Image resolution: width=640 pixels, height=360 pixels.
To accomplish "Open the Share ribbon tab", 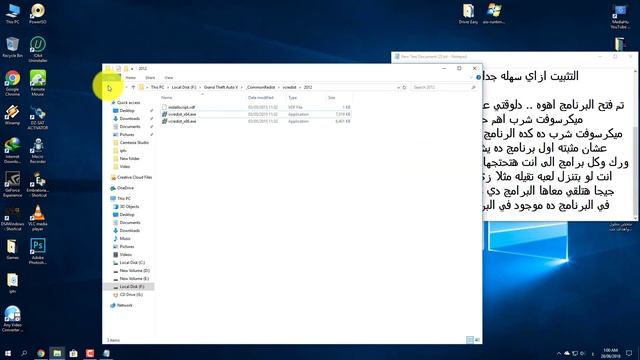I will pos(150,78).
